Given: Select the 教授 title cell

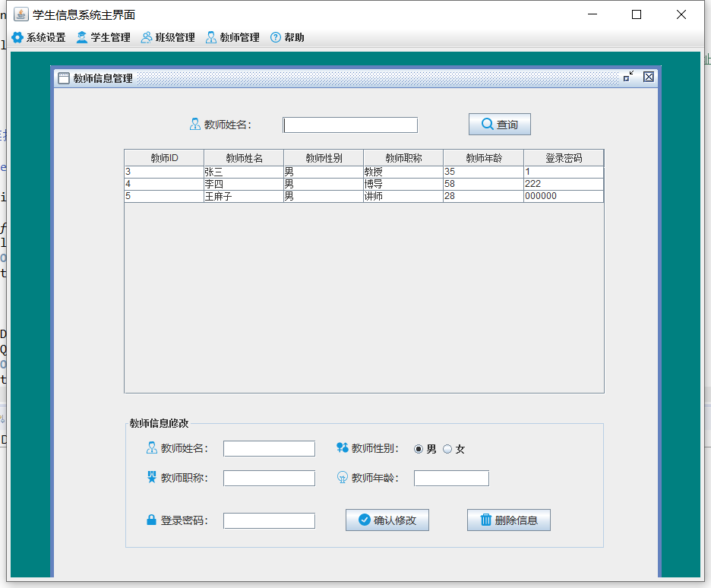Looking at the screenshot, I should [403, 172].
